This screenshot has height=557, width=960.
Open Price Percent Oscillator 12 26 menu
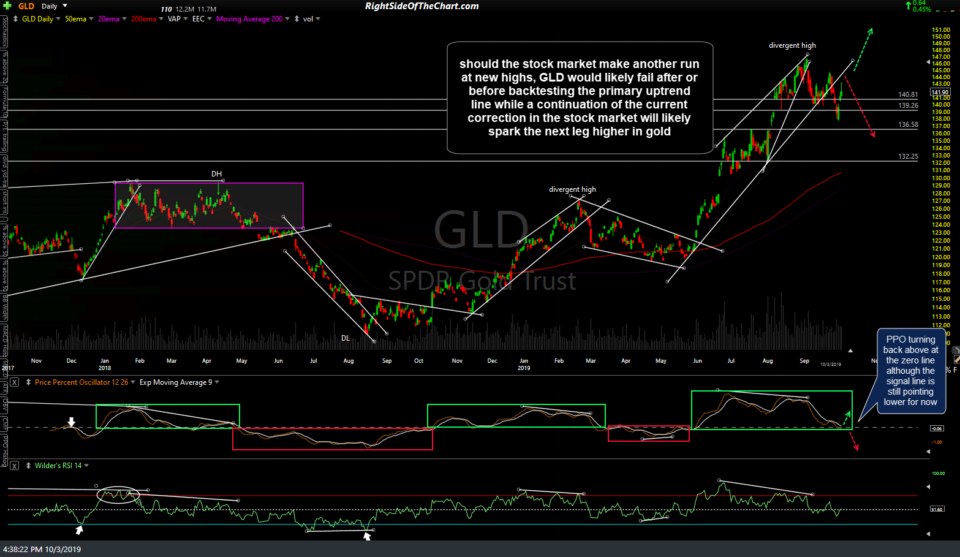click(x=133, y=382)
